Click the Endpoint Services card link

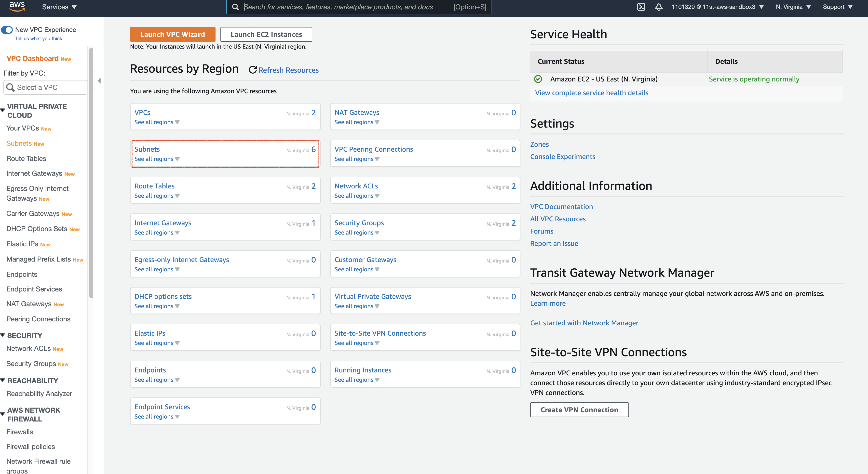coord(162,407)
